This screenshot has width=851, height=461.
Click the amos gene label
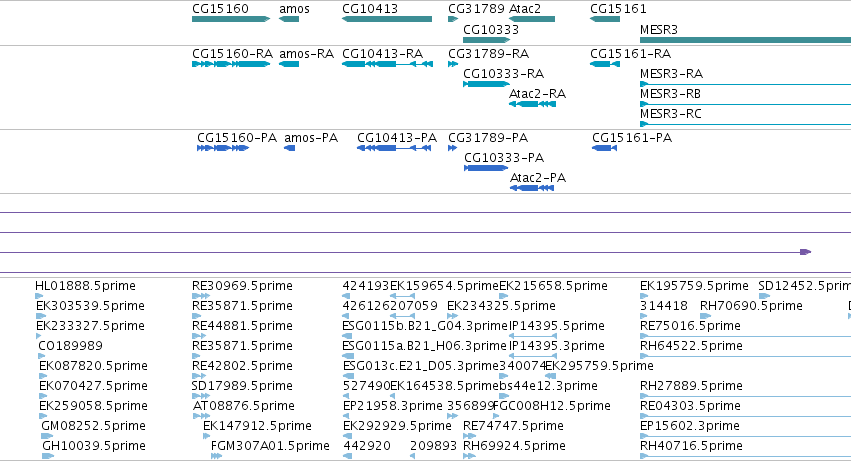point(294,9)
